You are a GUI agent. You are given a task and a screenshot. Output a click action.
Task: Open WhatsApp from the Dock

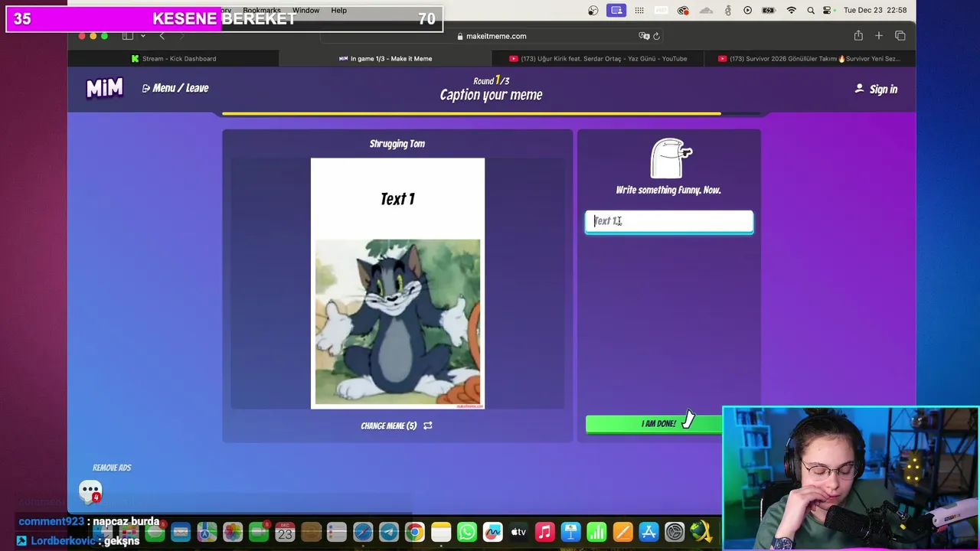(x=467, y=532)
